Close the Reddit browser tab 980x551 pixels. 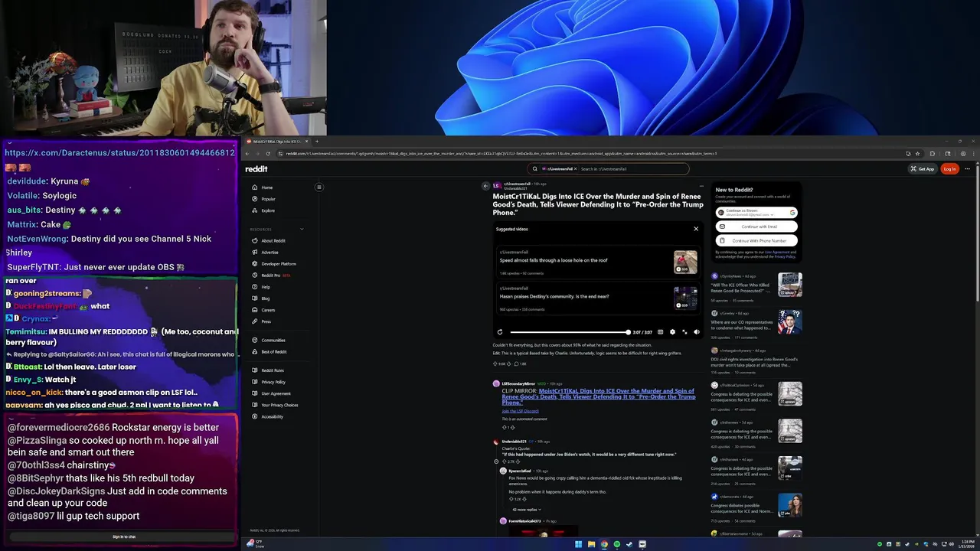306,142
